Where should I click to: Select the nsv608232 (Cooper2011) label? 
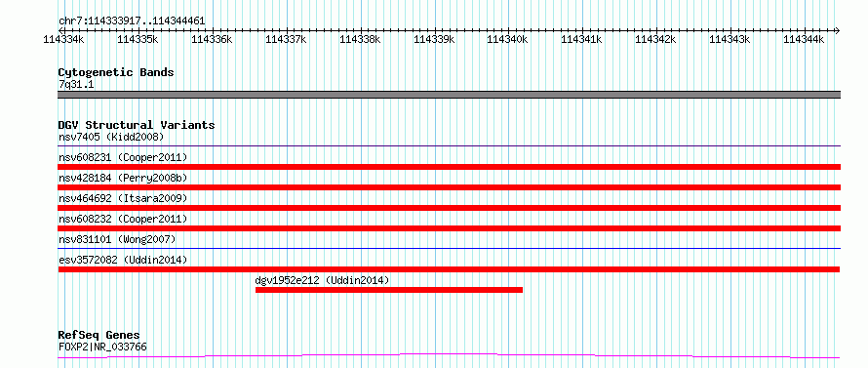click(x=123, y=219)
